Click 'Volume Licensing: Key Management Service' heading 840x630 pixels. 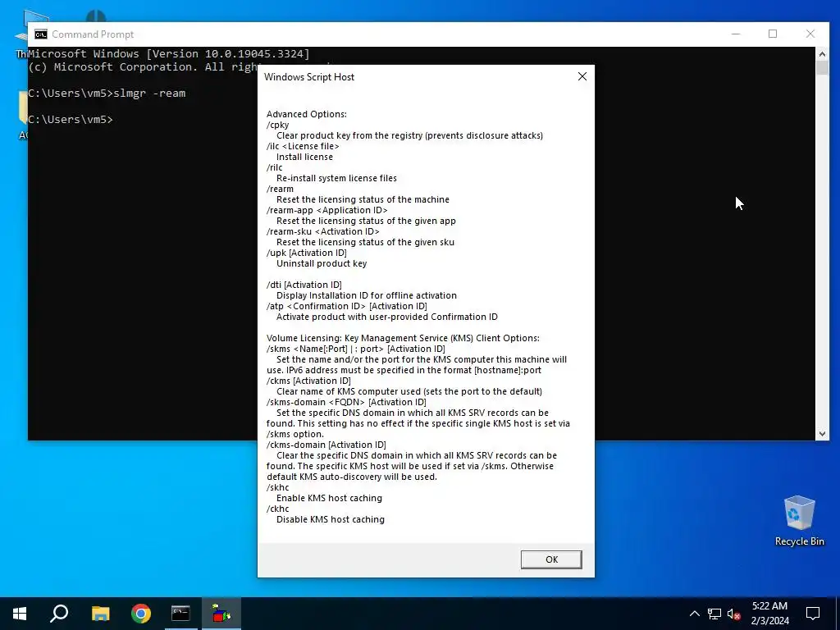coord(403,338)
